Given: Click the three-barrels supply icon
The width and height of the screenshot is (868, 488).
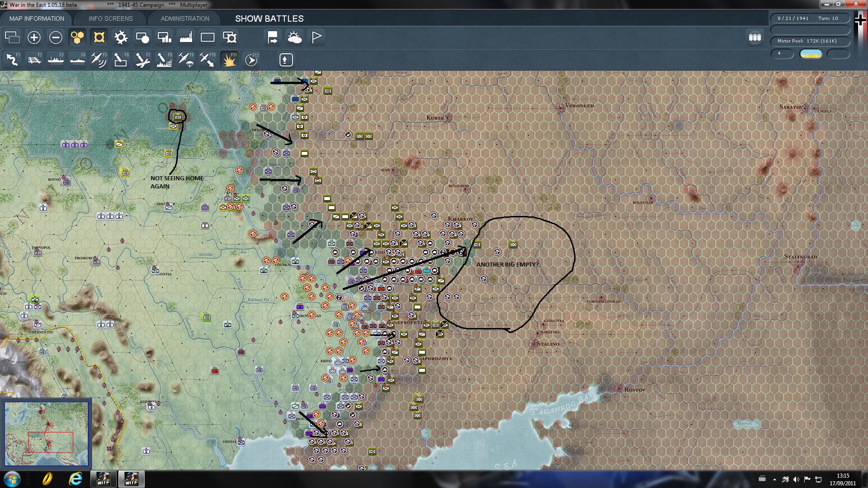Looking at the screenshot, I should (755, 37).
